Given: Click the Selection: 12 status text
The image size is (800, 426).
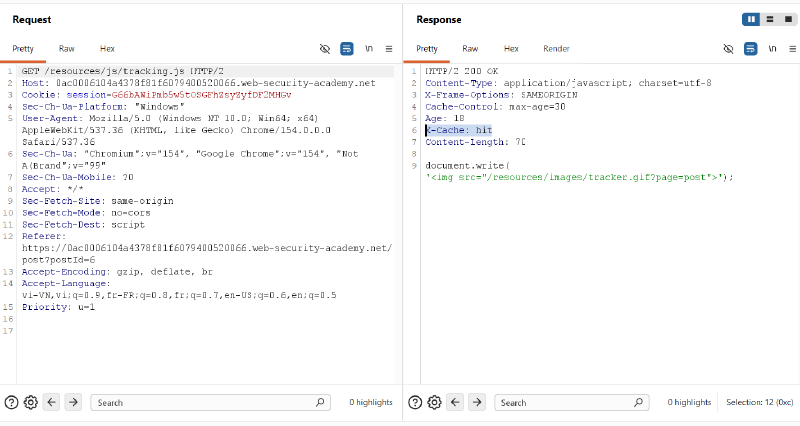Looking at the screenshot, I should (760, 403).
